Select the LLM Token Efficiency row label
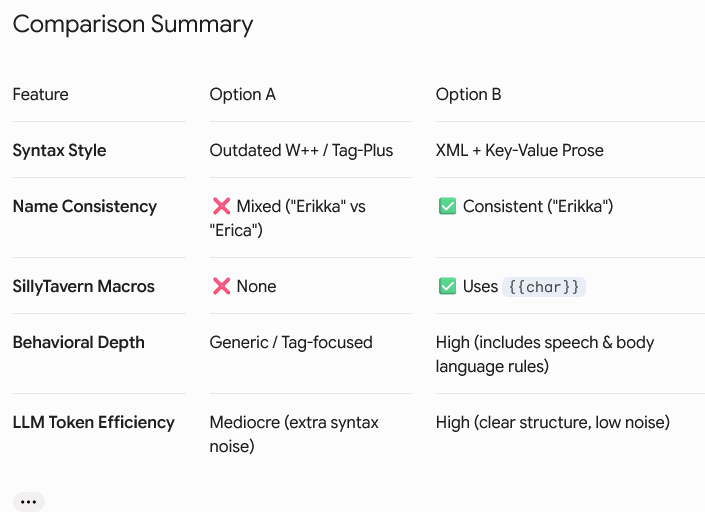The height and width of the screenshot is (512, 705). coord(94,422)
